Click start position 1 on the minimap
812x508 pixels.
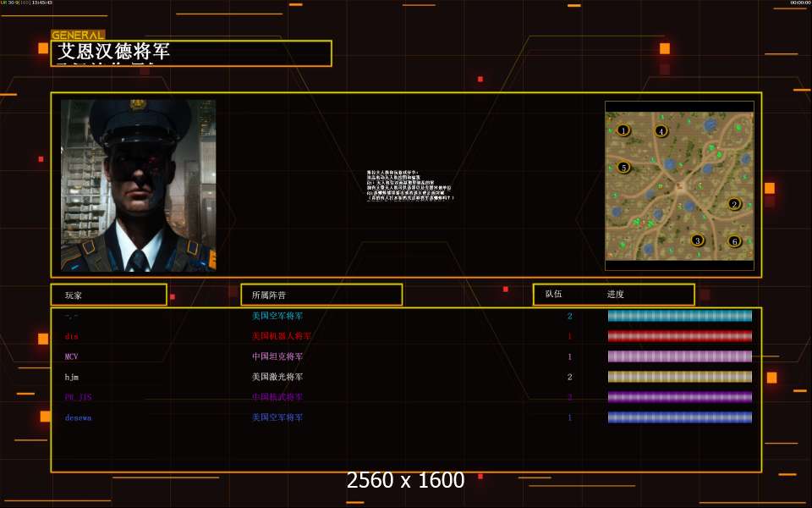click(x=623, y=130)
